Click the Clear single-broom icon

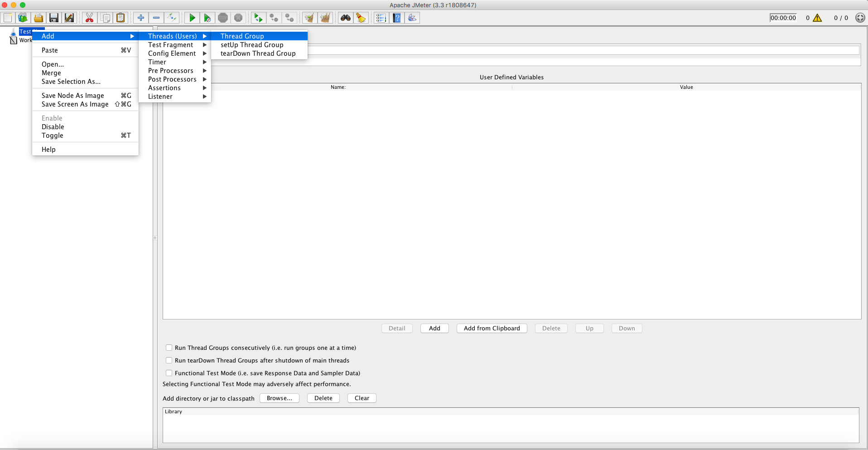(309, 18)
